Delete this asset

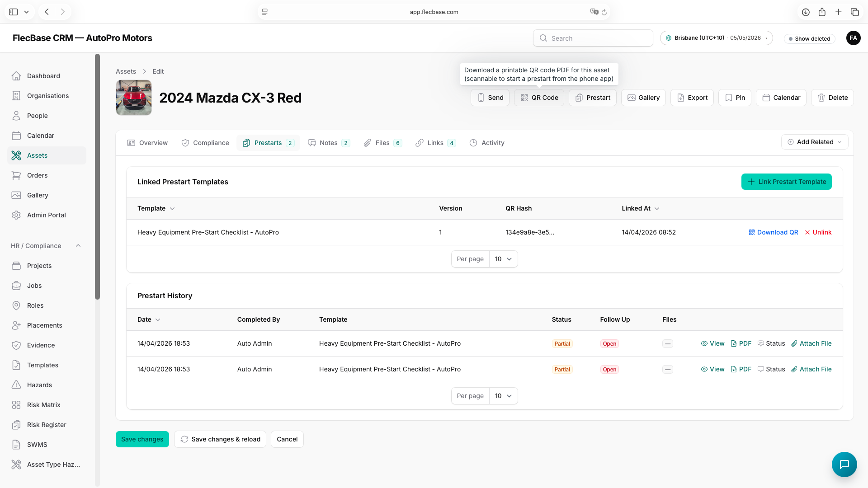(832, 98)
